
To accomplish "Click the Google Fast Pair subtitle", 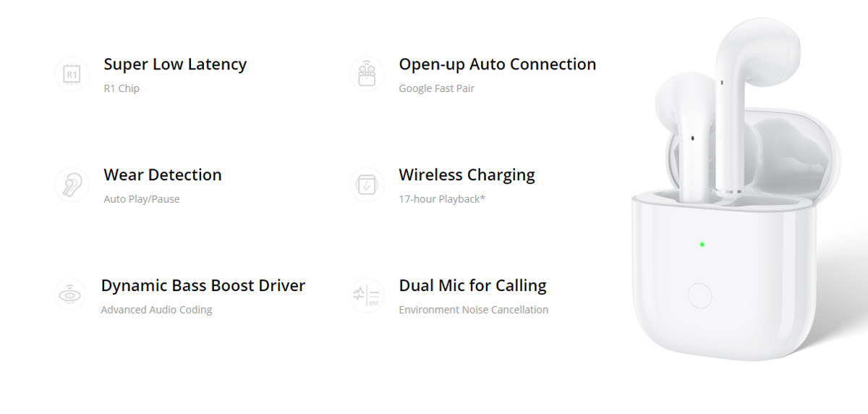I will pos(437,88).
